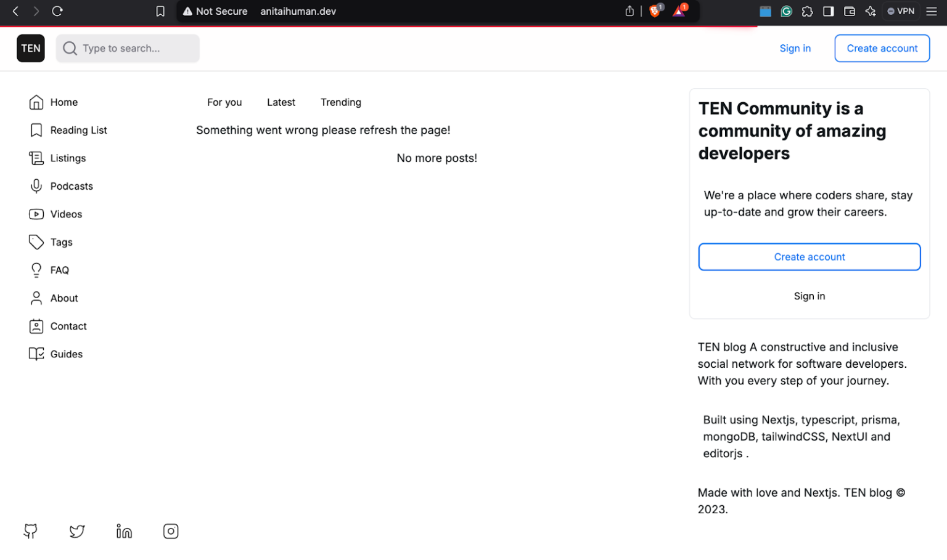Click the bookmark icon near the address bar
The image size is (947, 560).
pyautogui.click(x=160, y=11)
